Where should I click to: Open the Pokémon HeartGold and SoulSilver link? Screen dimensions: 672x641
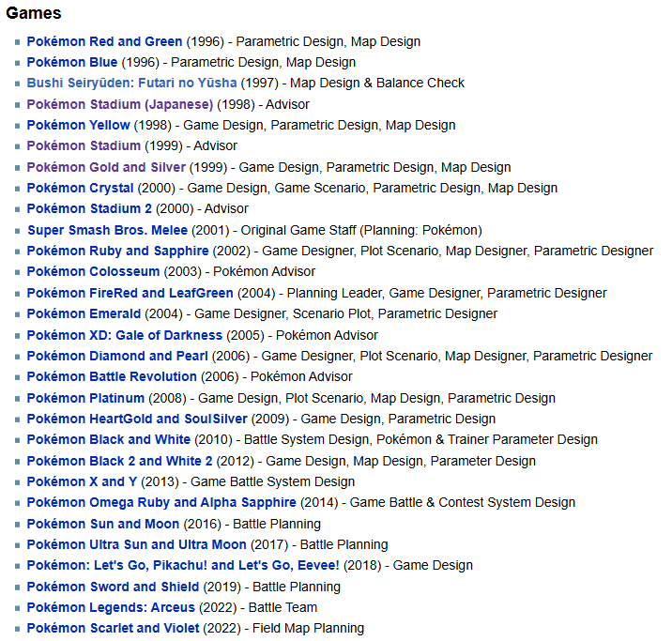137,419
